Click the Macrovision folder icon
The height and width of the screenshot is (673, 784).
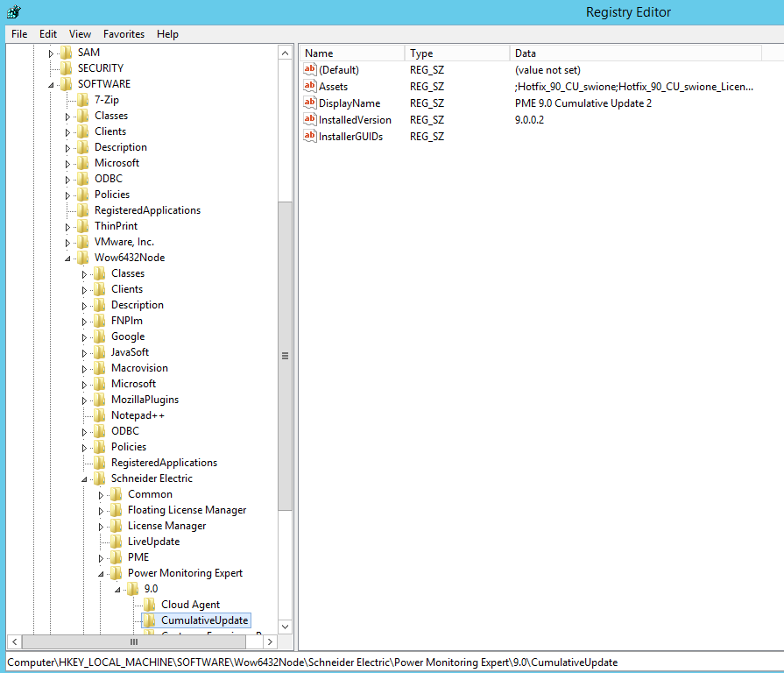click(100, 368)
